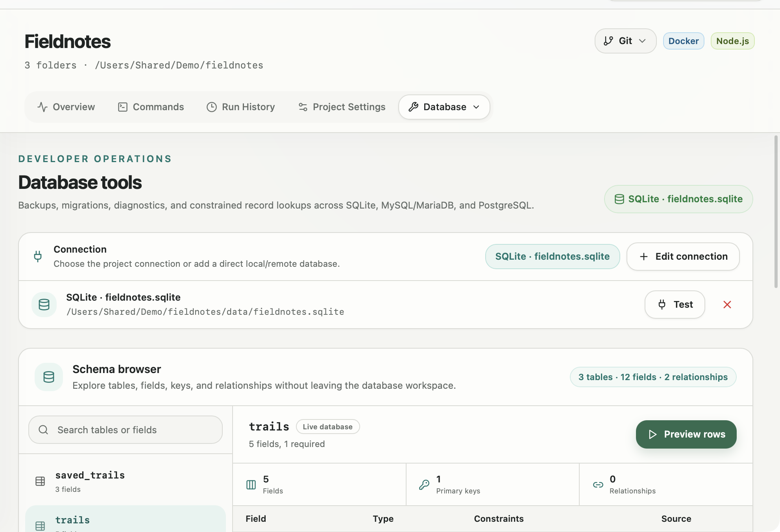Click the terminal icon of Commands
The width and height of the screenshot is (780, 532).
[x=123, y=107]
